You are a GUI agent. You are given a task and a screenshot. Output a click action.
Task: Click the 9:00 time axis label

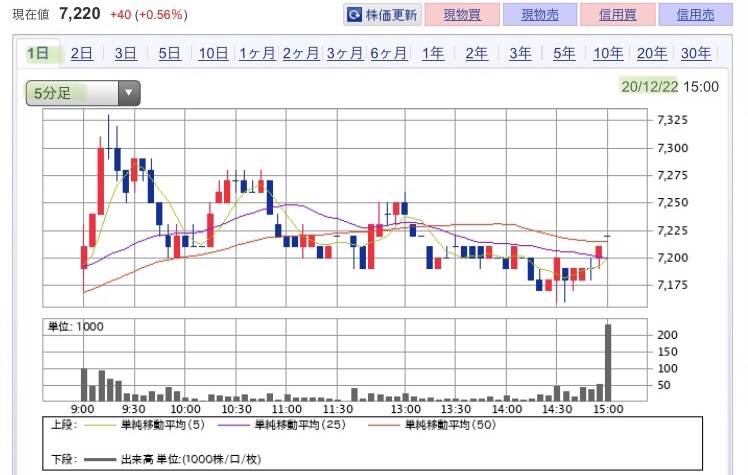pos(83,409)
